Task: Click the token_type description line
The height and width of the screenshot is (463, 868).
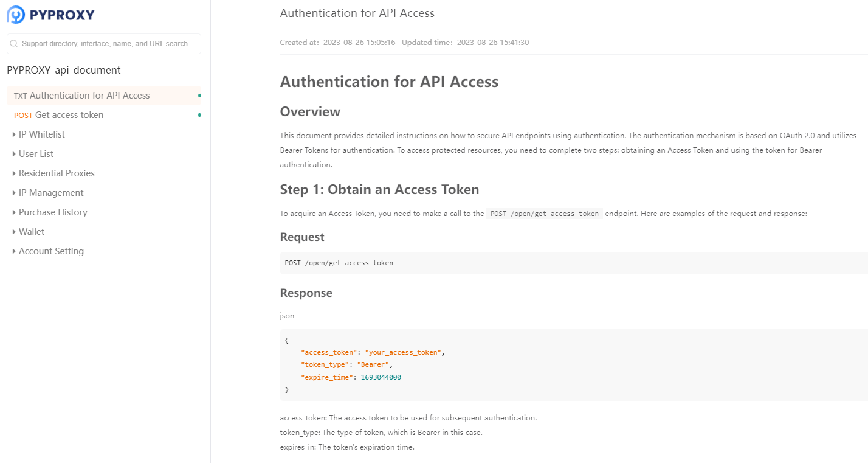Action: (381, 433)
